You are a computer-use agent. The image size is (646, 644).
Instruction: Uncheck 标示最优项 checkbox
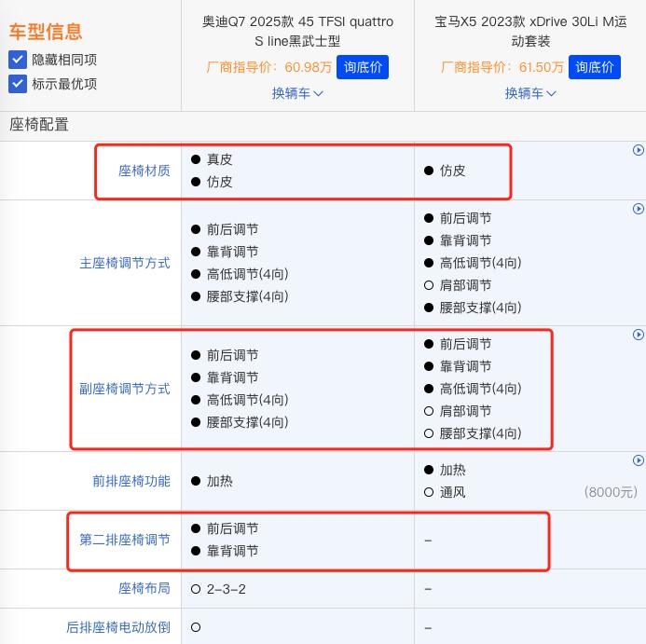(18, 84)
